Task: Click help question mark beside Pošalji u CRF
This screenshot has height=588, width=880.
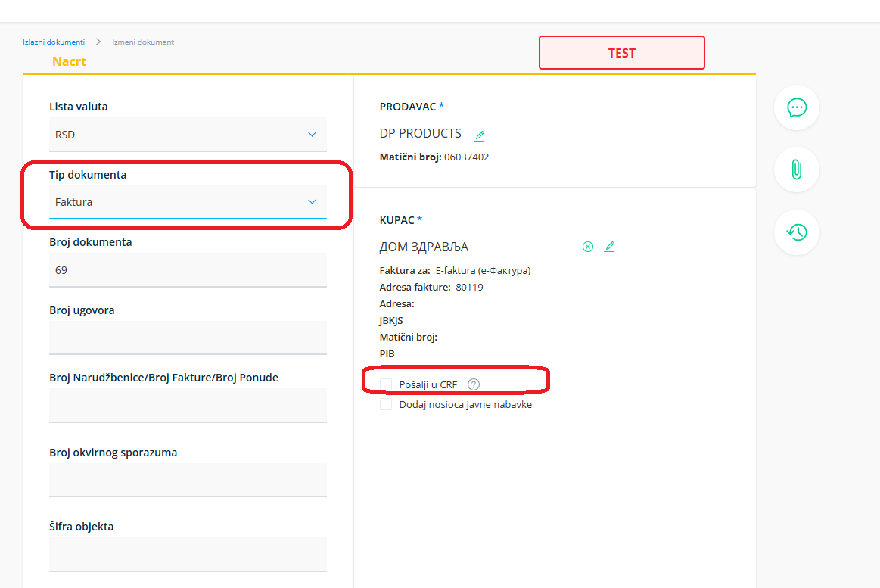Action: (474, 384)
